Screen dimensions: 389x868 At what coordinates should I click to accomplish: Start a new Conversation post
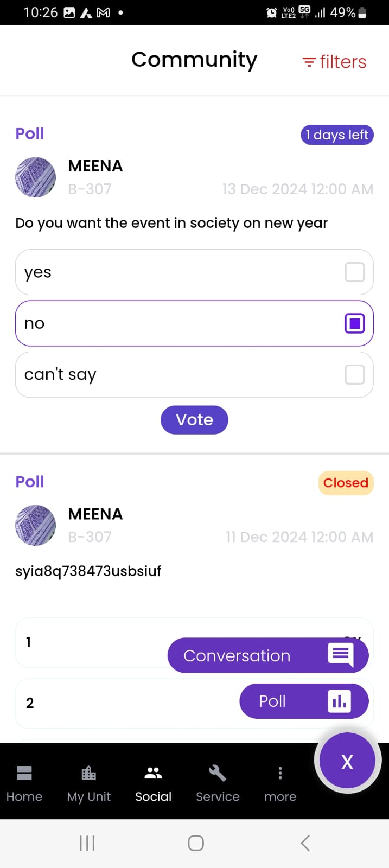coord(268,655)
